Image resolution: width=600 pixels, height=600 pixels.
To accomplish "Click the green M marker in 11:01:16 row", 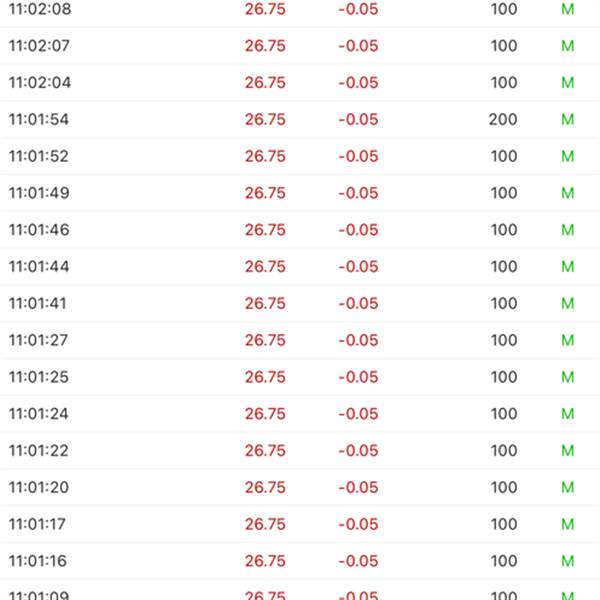I will point(567,561).
